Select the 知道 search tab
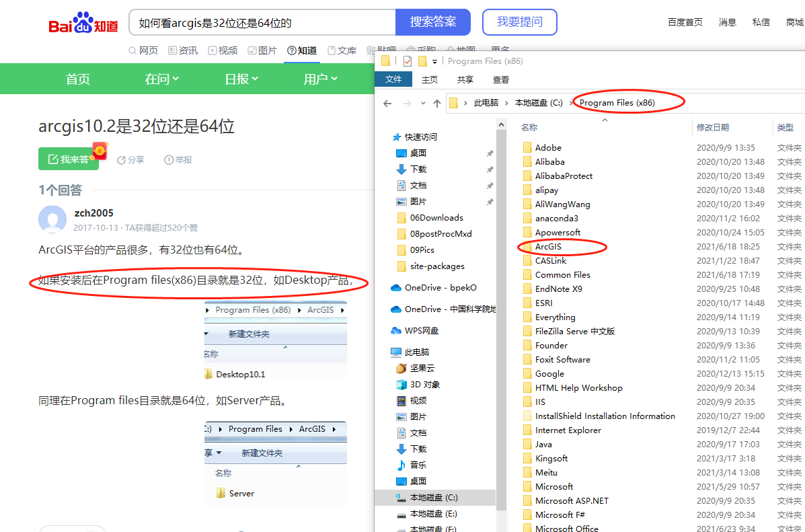The image size is (805, 532). [302, 50]
